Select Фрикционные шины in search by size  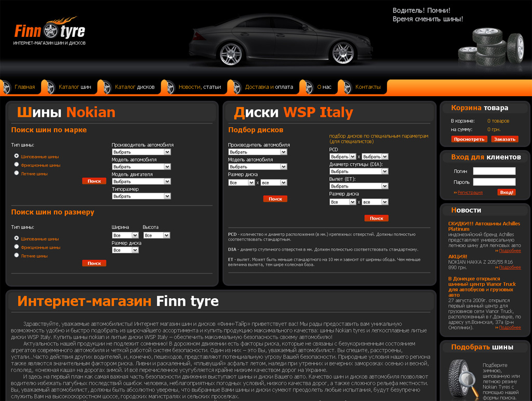[16, 247]
